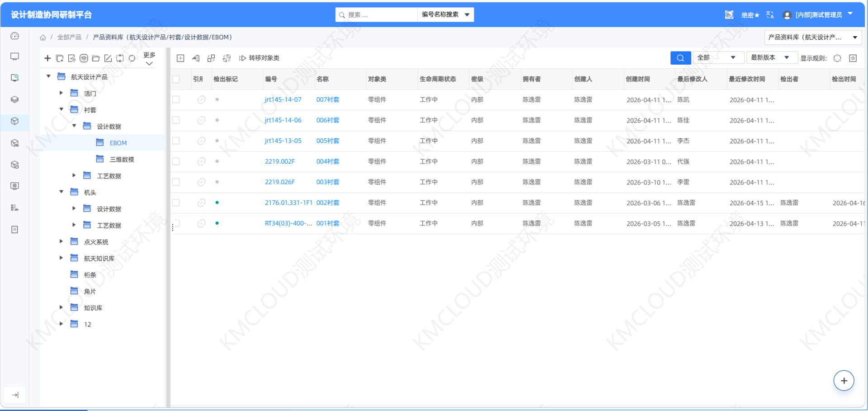
Task: Open the 002衬套 name link
Action: click(328, 203)
